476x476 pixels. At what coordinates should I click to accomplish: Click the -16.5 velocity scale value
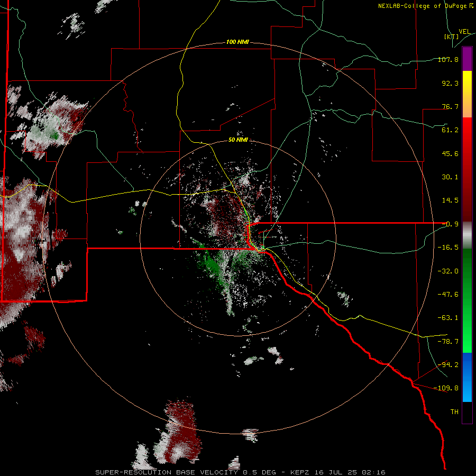pos(448,248)
